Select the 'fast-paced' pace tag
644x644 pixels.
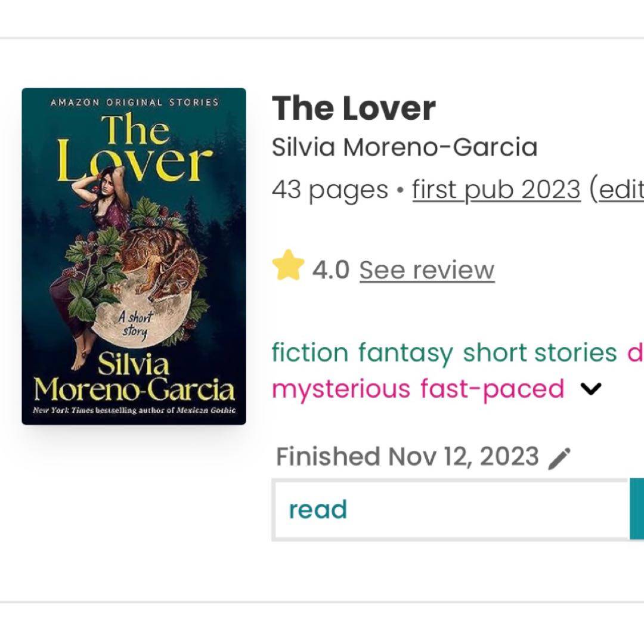coord(493,389)
